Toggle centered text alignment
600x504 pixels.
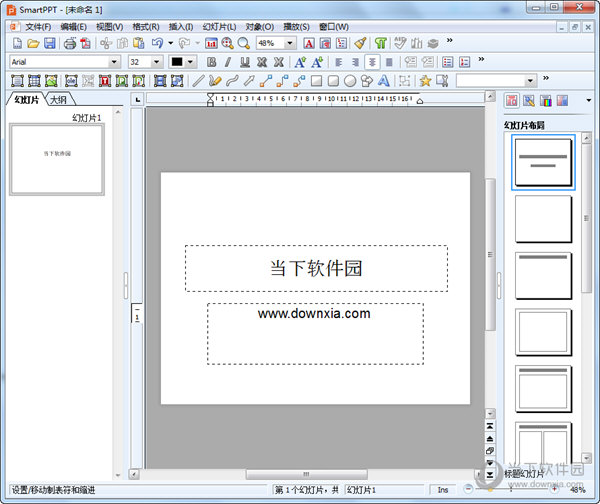tap(372, 62)
